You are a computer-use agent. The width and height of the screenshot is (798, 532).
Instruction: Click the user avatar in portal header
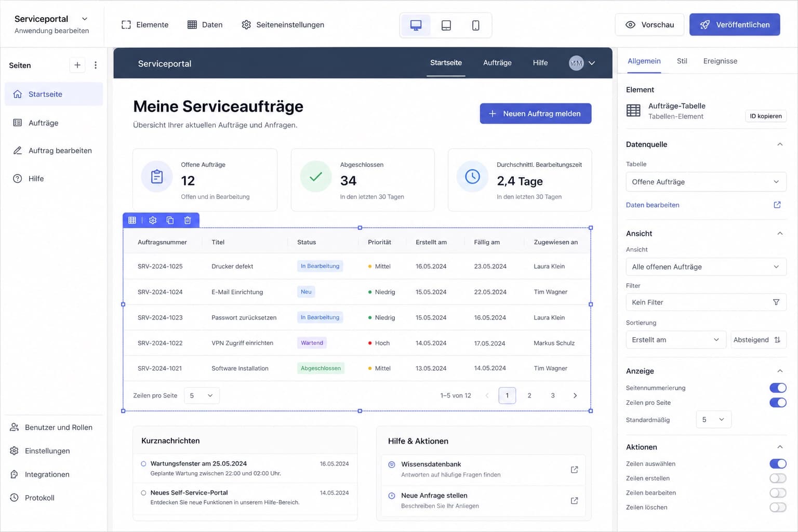576,63
